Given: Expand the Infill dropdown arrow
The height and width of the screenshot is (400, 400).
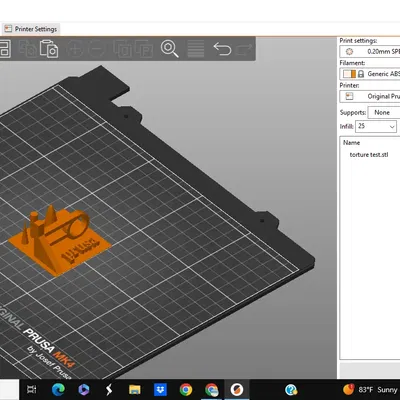Looking at the screenshot, I should point(392,127).
